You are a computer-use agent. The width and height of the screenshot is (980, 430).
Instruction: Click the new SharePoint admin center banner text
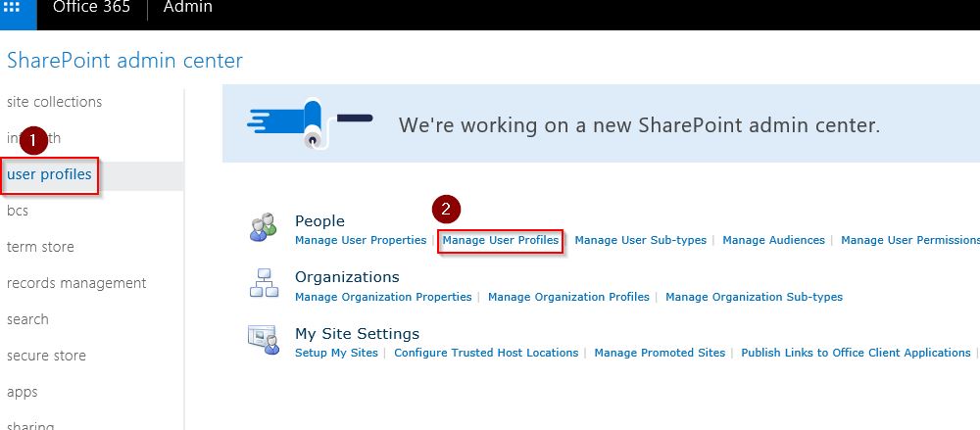639,125
